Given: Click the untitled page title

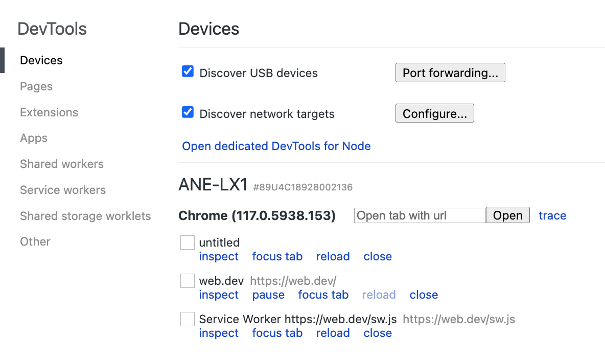Looking at the screenshot, I should [219, 242].
